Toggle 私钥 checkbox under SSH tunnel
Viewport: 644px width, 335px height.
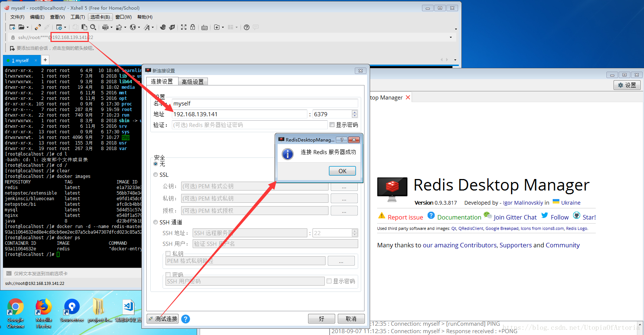168,253
